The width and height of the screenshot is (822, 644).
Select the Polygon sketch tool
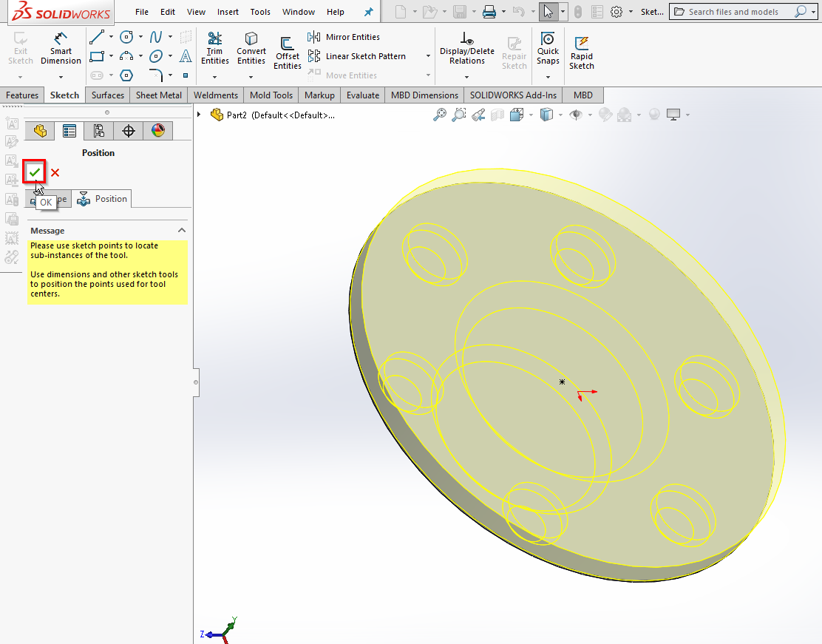pyautogui.click(x=126, y=75)
